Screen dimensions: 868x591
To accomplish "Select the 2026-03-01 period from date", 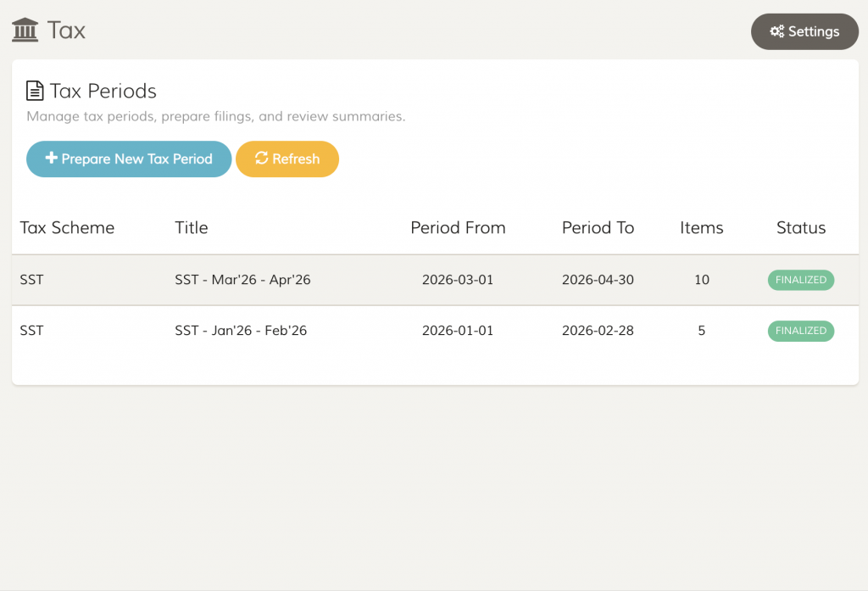I will click(x=458, y=280).
